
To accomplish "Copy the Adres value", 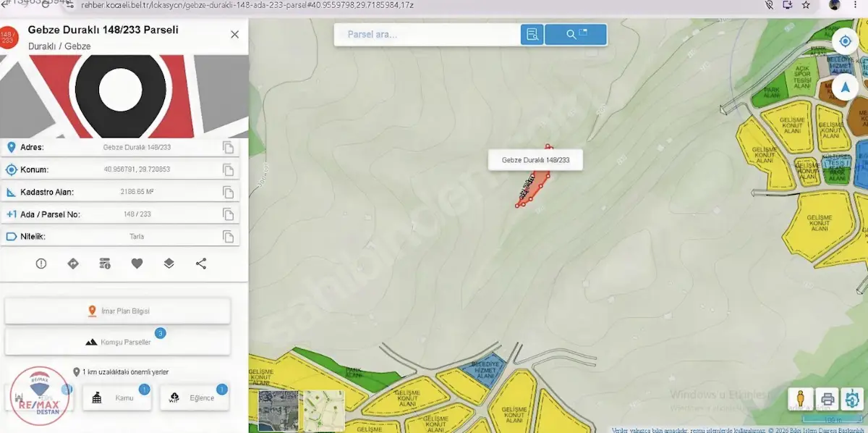I will (x=228, y=148).
